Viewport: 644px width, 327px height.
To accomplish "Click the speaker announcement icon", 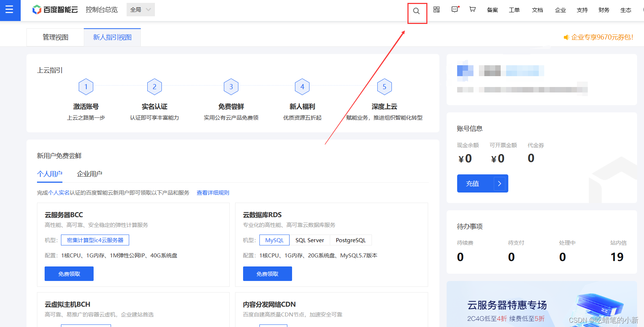I will click(x=566, y=37).
